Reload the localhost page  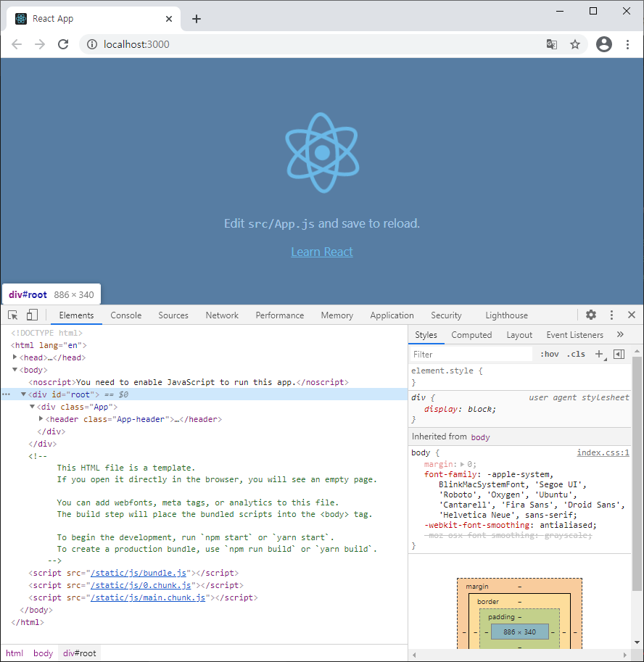(63, 44)
